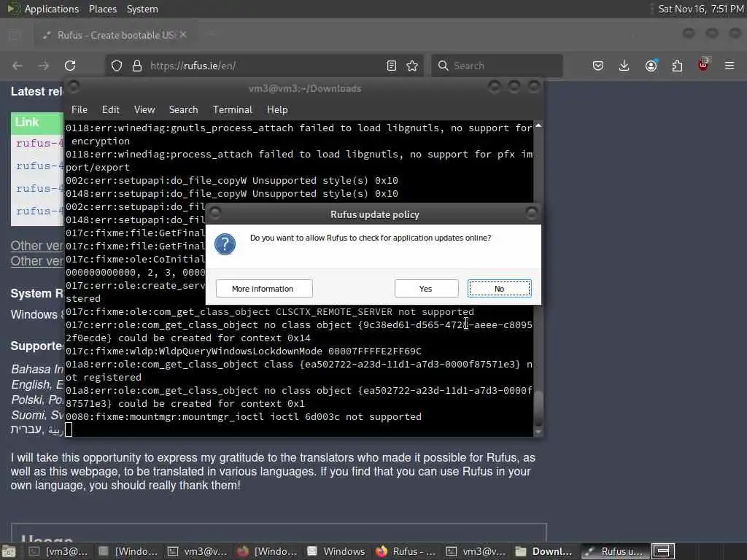Open the terminal Search menu

183,109
